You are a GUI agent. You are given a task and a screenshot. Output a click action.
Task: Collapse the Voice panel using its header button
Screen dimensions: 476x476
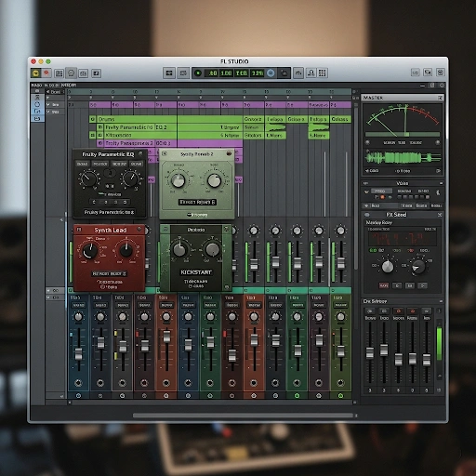point(441,183)
